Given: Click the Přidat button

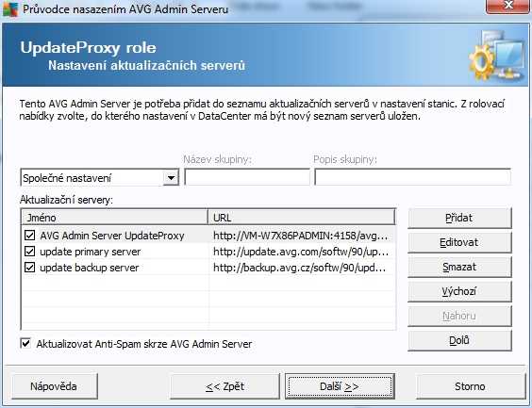Looking at the screenshot, I should (459, 218).
